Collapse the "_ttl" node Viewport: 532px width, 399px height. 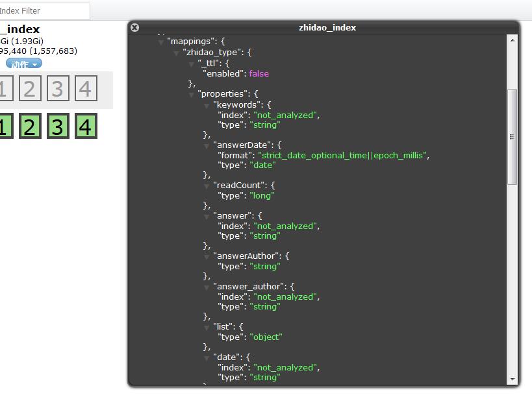click(x=192, y=64)
